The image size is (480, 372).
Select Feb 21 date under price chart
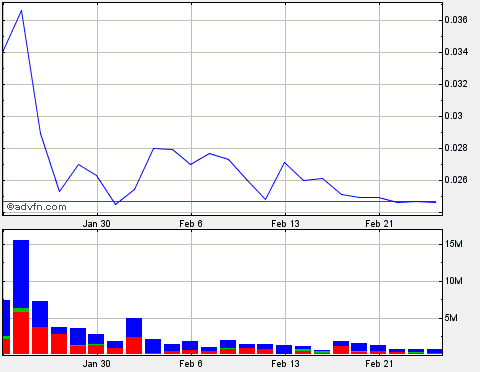pyautogui.click(x=379, y=223)
